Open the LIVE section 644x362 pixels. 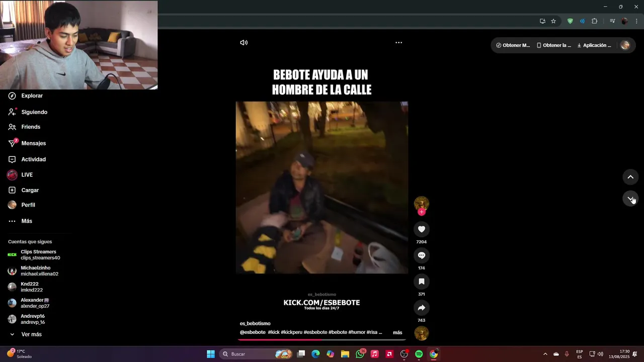coord(20,175)
